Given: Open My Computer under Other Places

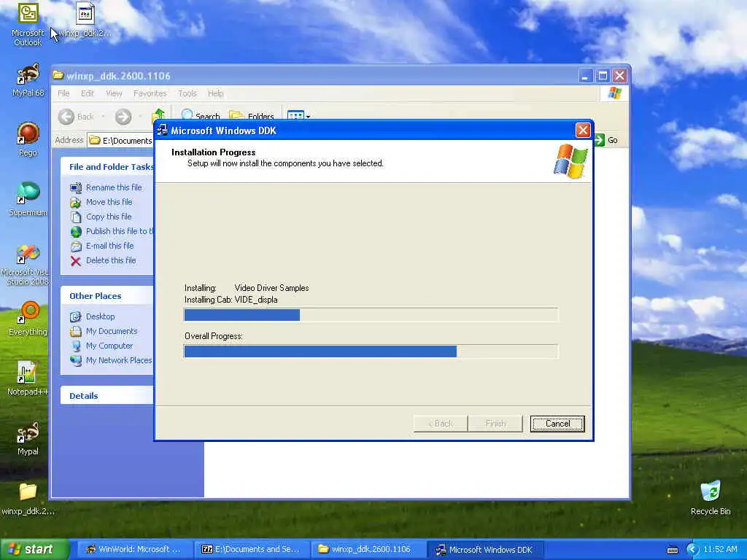Looking at the screenshot, I should (x=109, y=346).
